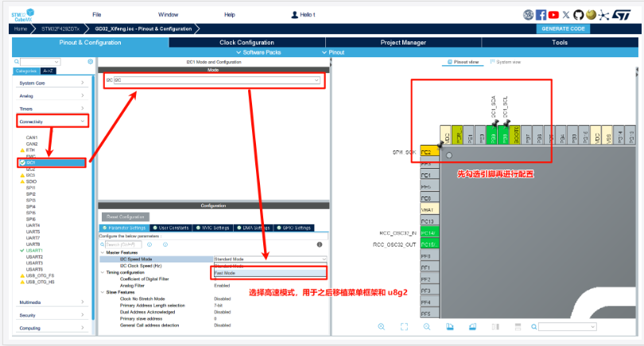Toggle the horizontal split view icon

(x=518, y=327)
